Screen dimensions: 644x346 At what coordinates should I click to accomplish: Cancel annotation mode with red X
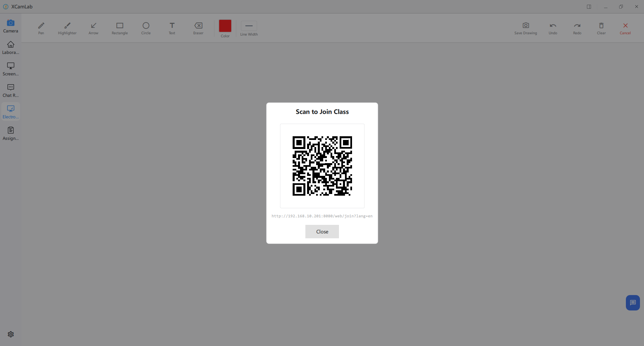pyautogui.click(x=625, y=28)
